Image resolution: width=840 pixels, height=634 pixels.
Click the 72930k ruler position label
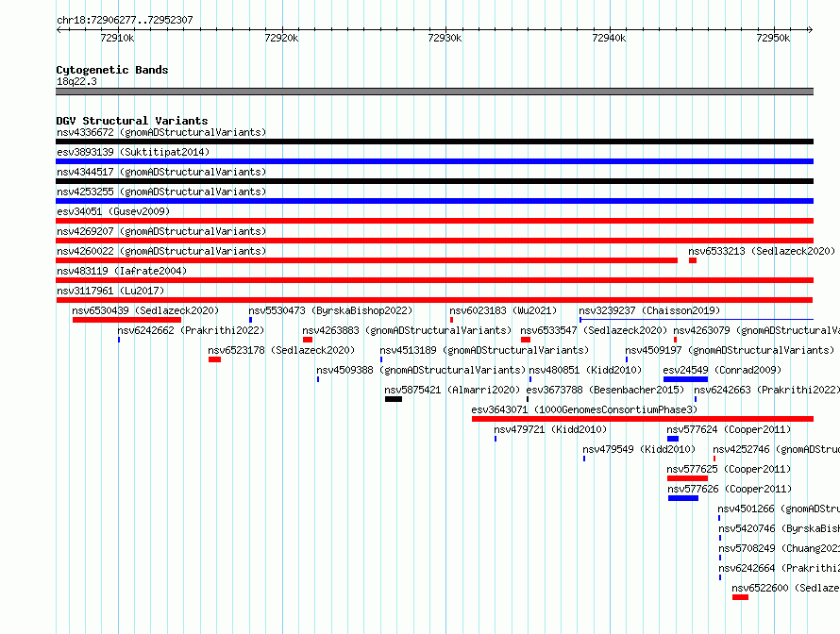coord(445,38)
